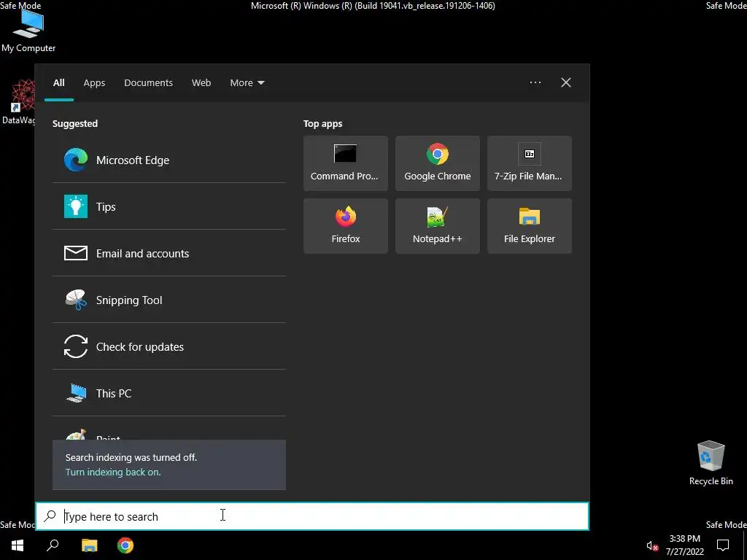
Task: Launch Firefox from Top apps
Action: (345, 226)
